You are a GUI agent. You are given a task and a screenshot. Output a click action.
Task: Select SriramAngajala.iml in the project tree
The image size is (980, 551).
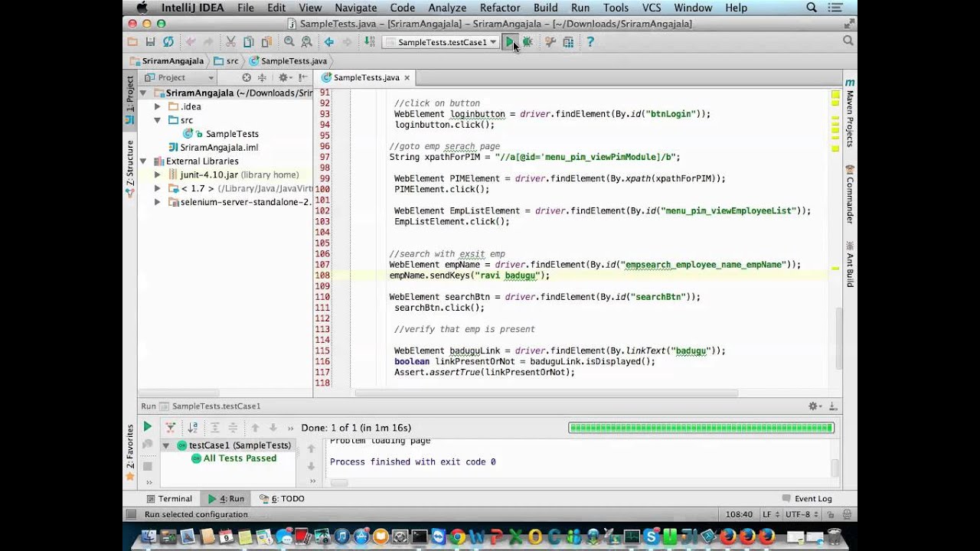coord(213,148)
